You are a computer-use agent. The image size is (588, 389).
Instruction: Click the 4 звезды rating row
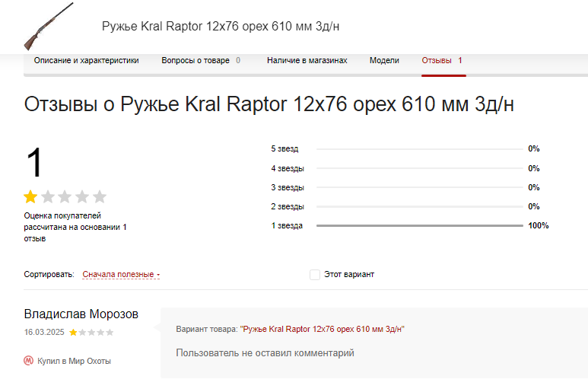pyautogui.click(x=419, y=168)
